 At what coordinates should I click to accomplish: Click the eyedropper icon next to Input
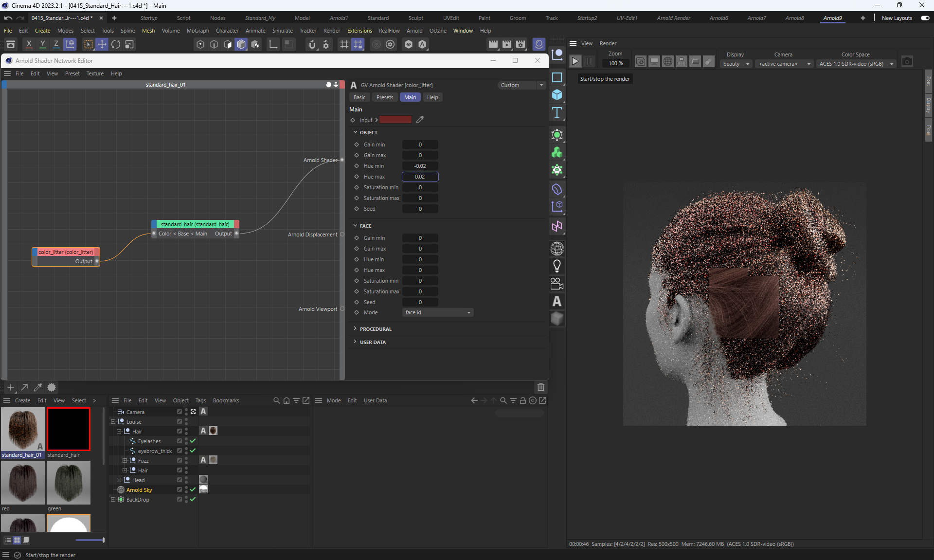click(420, 120)
